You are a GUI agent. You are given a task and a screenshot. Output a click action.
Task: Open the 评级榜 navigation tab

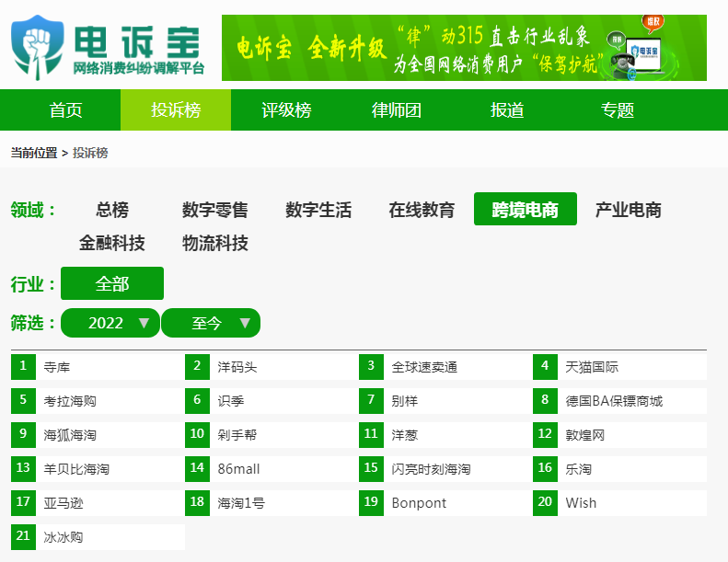[286, 110]
